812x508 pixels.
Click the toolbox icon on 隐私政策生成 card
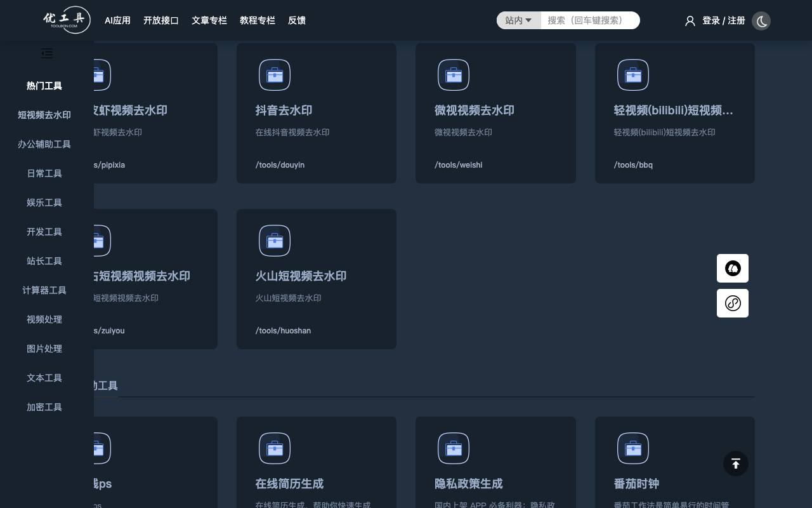[454, 448]
